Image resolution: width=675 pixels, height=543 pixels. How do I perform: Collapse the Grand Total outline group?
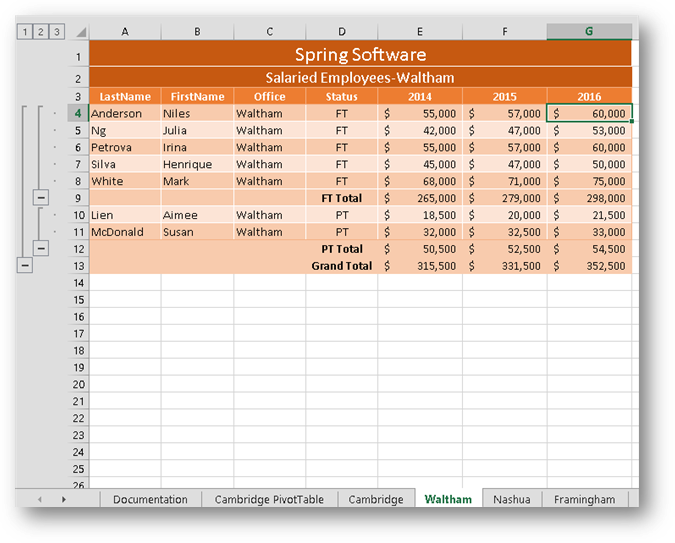[25, 265]
